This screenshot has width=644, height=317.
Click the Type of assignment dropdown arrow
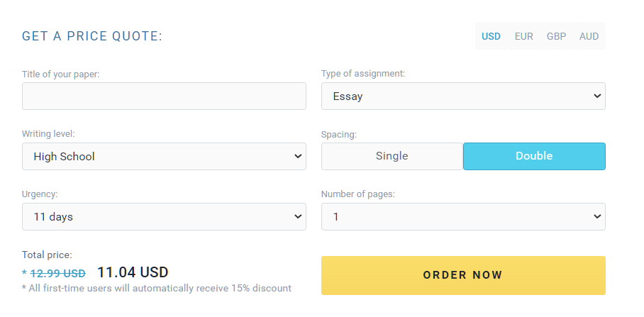pyautogui.click(x=597, y=96)
